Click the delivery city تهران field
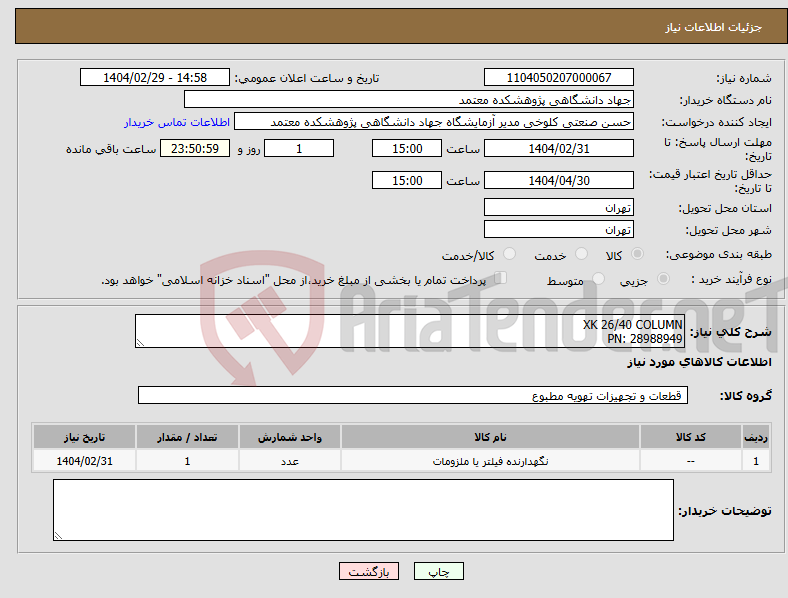788x598 pixels. (558, 229)
